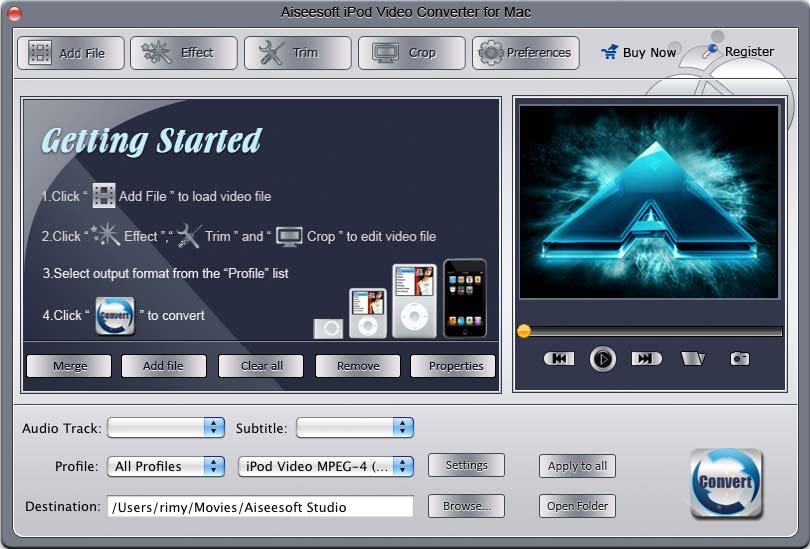Expand the Audio Track dropdown
The image size is (810, 549).
click(166, 428)
